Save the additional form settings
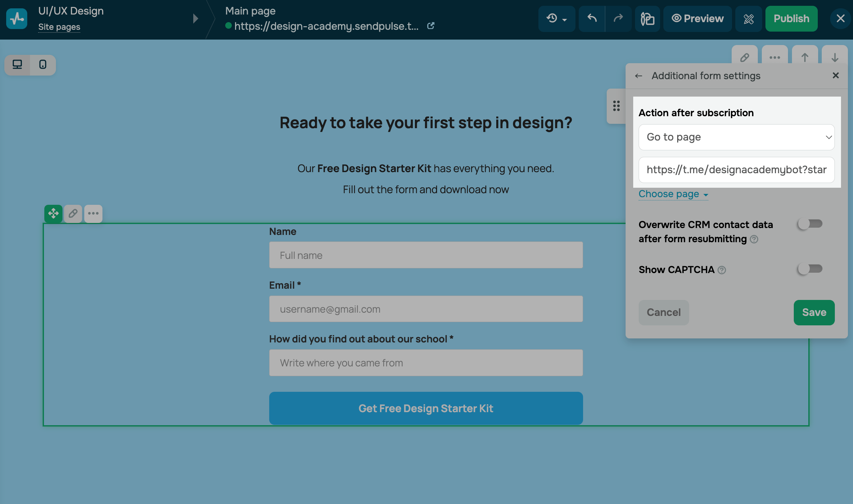 pos(814,312)
